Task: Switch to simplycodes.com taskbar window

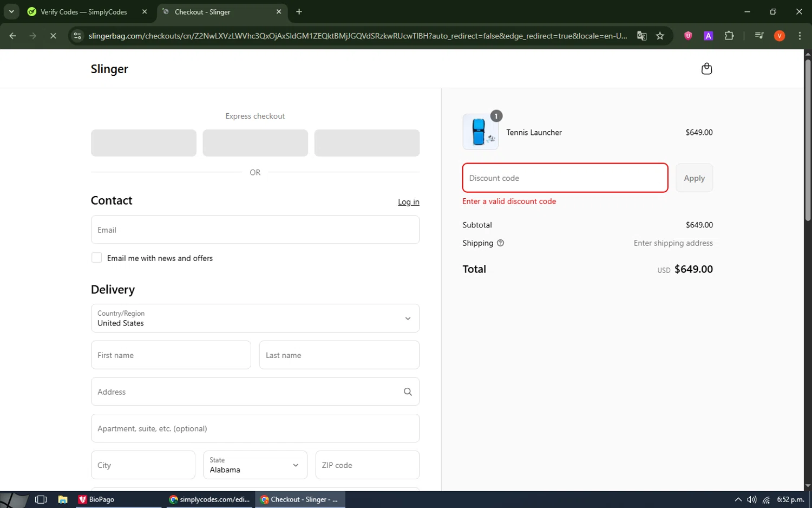Action: coord(209,499)
